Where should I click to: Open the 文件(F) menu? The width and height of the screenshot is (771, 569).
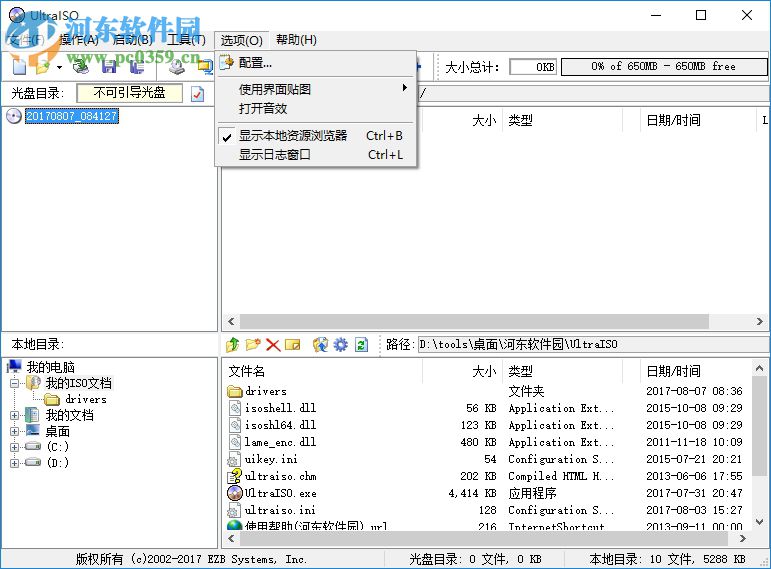pyautogui.click(x=27, y=40)
